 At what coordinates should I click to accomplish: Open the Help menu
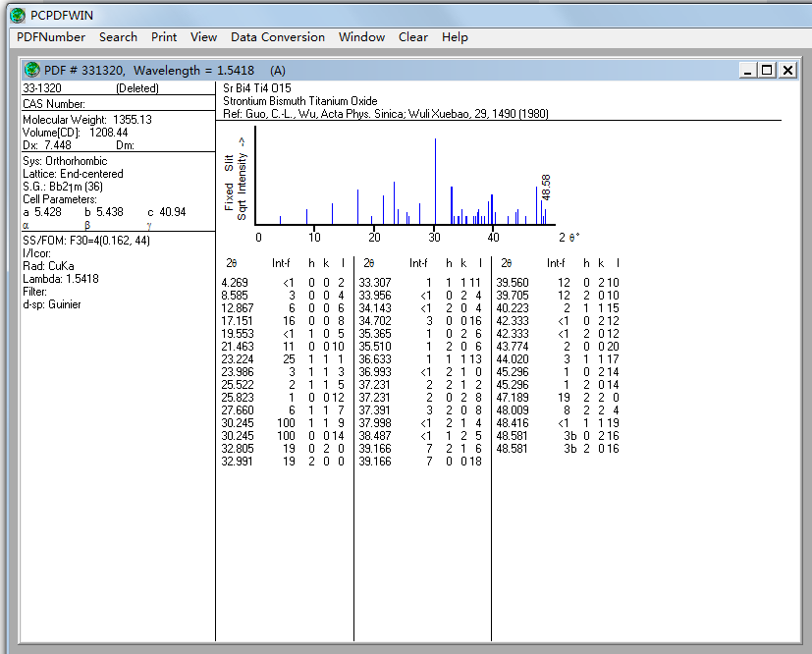point(455,37)
